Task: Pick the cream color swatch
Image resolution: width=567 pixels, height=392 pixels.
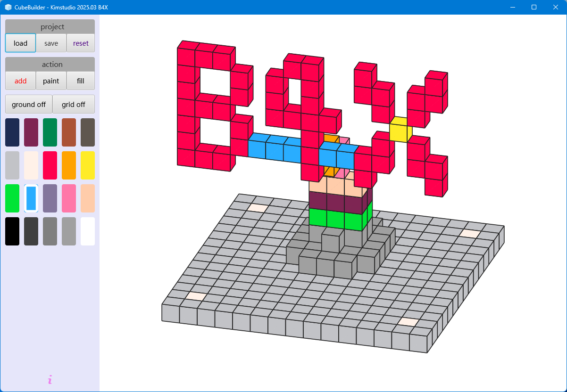Action: point(31,165)
